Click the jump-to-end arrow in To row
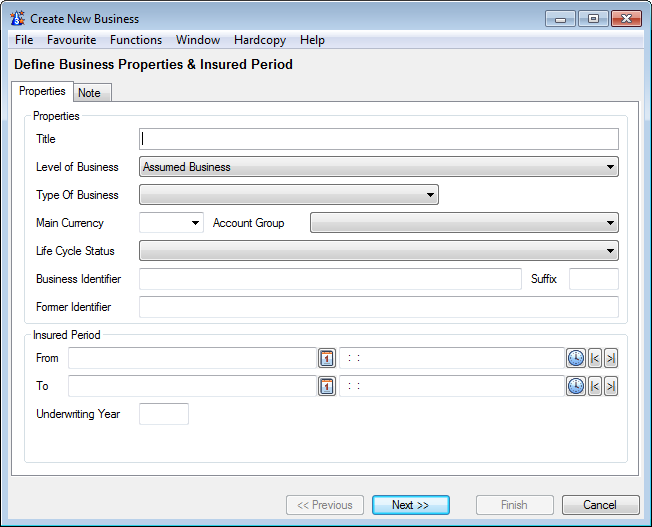The image size is (652, 527). (611, 386)
